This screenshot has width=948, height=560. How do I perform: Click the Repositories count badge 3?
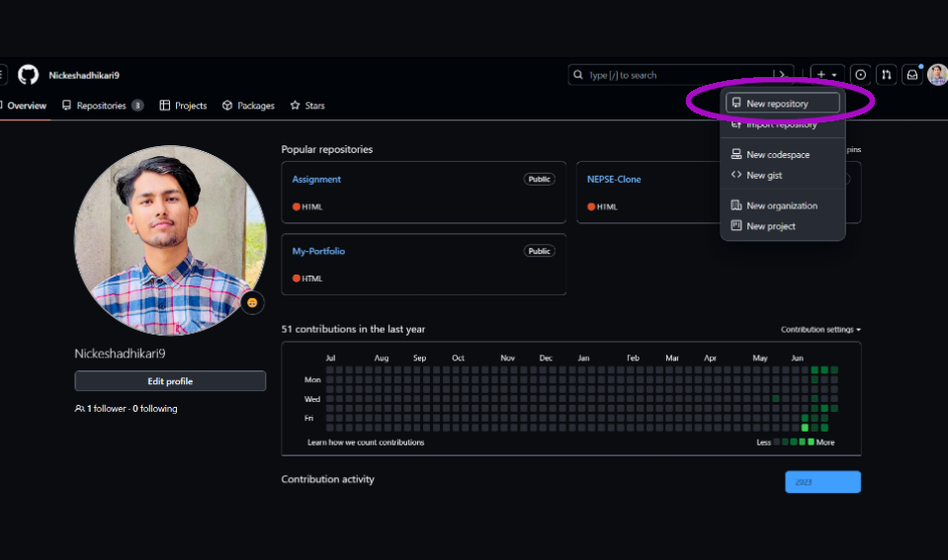tap(137, 106)
